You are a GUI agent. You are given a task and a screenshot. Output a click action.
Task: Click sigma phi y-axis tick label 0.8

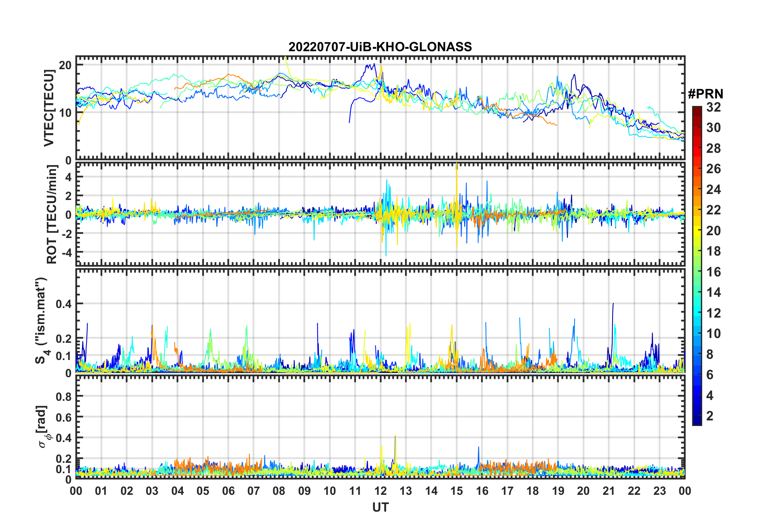click(x=64, y=396)
